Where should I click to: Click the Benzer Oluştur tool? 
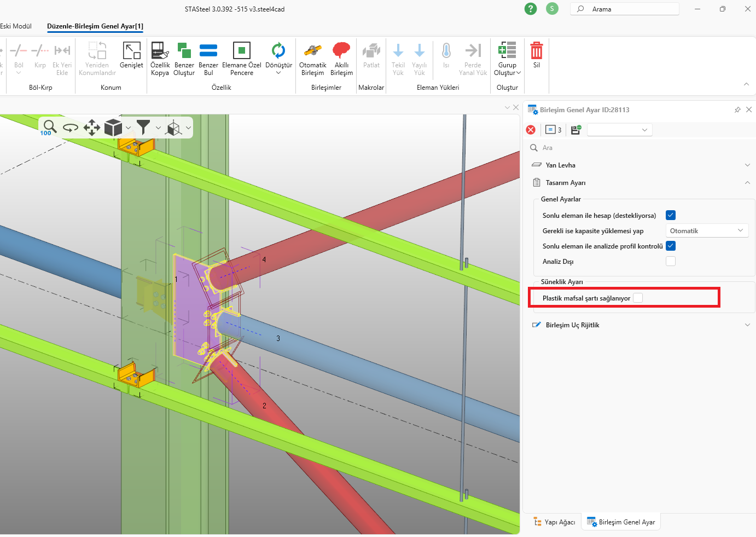coord(184,51)
